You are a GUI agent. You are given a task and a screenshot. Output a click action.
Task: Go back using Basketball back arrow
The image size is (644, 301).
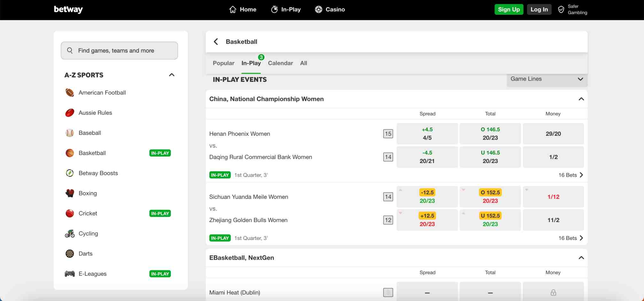click(216, 42)
